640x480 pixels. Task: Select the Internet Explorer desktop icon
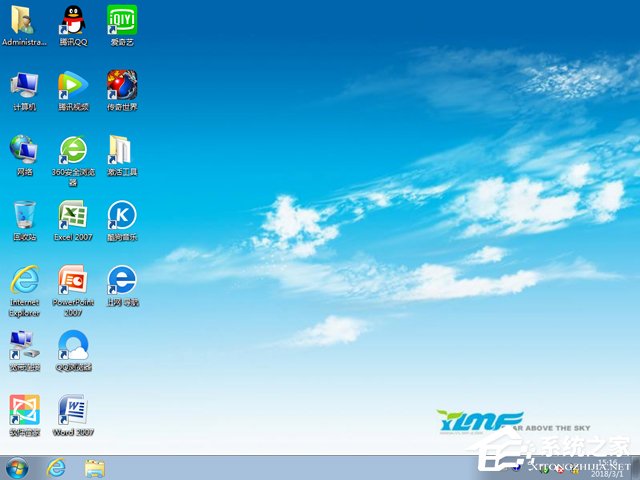pyautogui.click(x=24, y=281)
